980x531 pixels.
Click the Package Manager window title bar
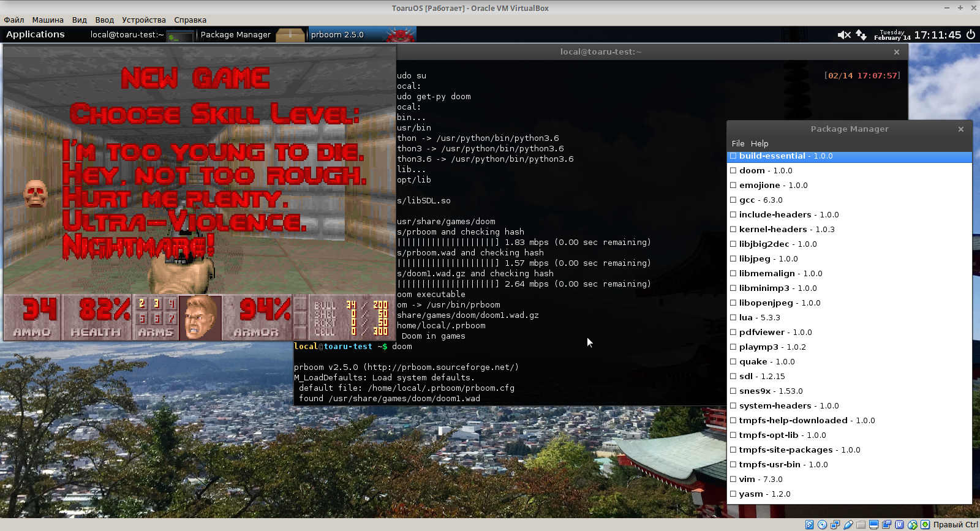click(x=850, y=129)
